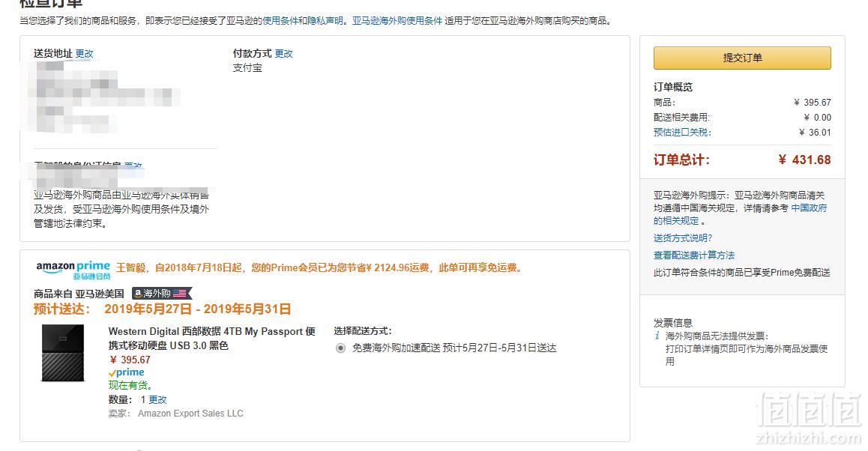Click the Amazon Prime logo
Screen dimensions: 868x451
point(73,270)
